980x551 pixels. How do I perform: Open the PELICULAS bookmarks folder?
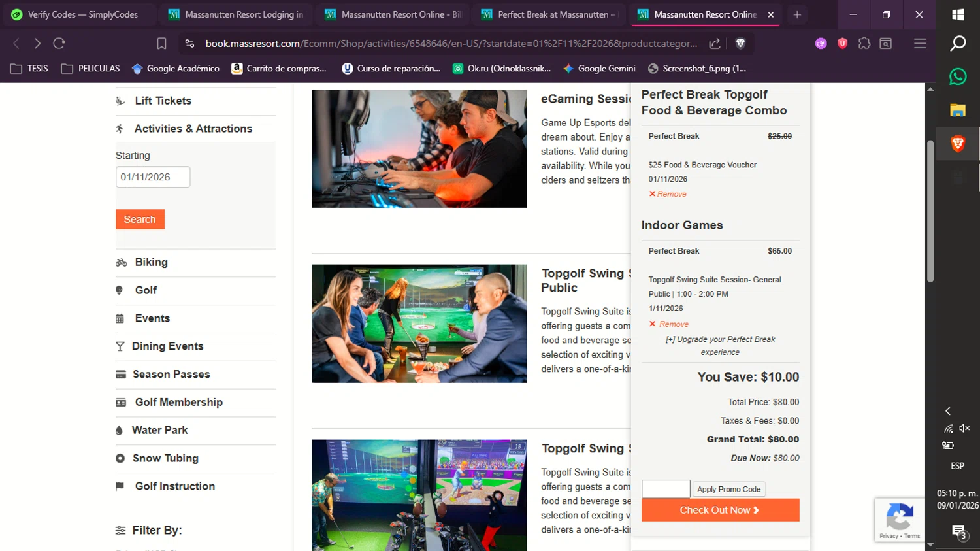90,68
